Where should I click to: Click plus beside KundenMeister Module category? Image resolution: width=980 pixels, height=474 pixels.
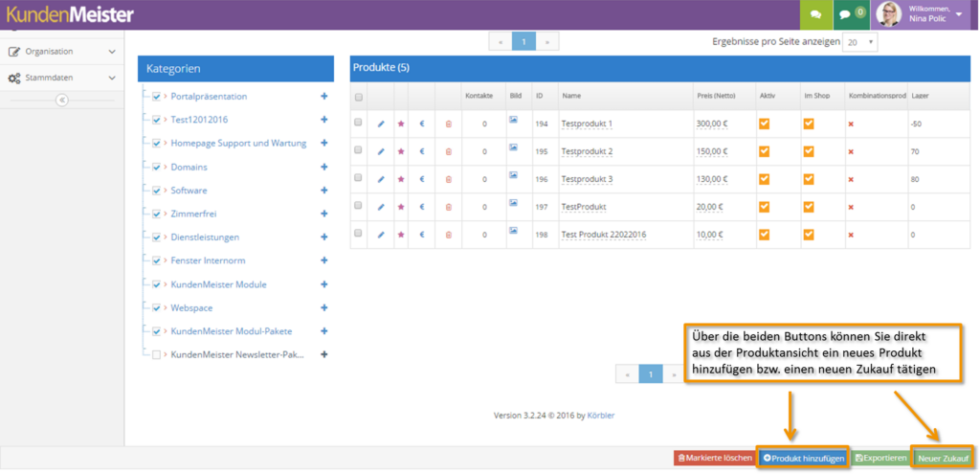coord(323,284)
